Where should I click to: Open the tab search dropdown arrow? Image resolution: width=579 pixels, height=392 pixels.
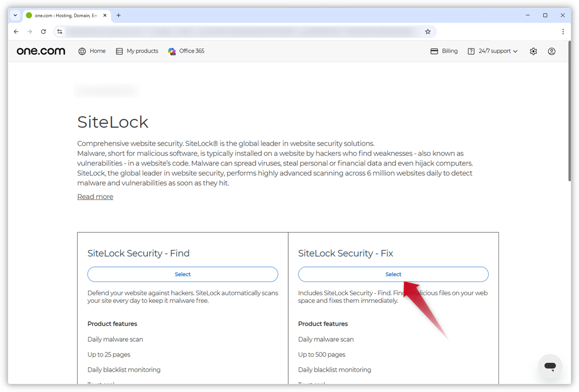pos(15,15)
